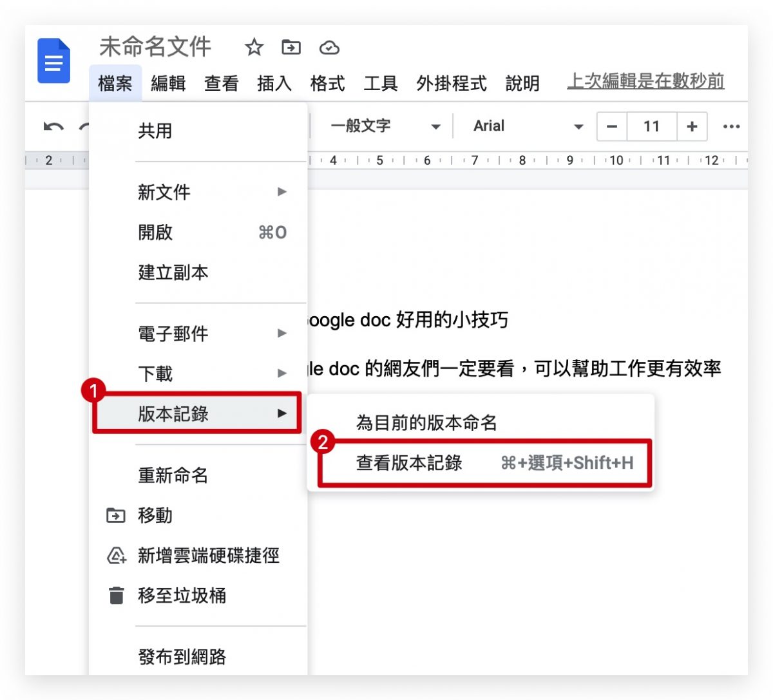
Task: Open the 一般文字 paragraph style dropdown
Action: [x=385, y=126]
